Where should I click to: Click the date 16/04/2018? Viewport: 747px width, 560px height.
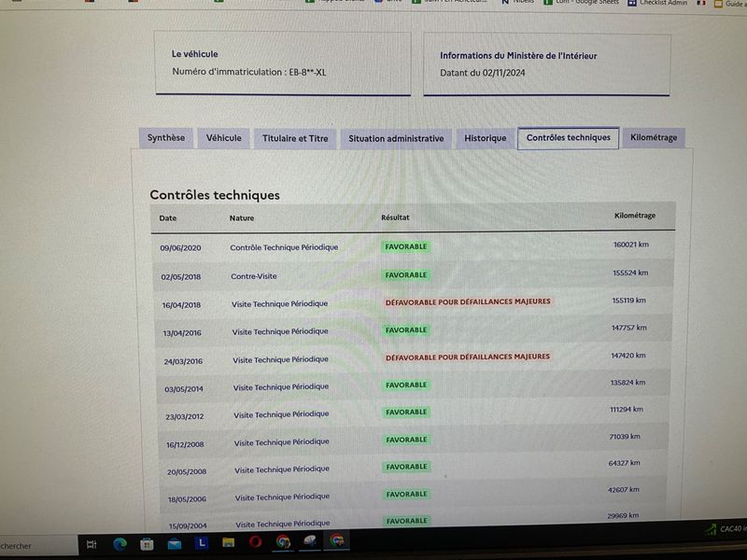[181, 305]
